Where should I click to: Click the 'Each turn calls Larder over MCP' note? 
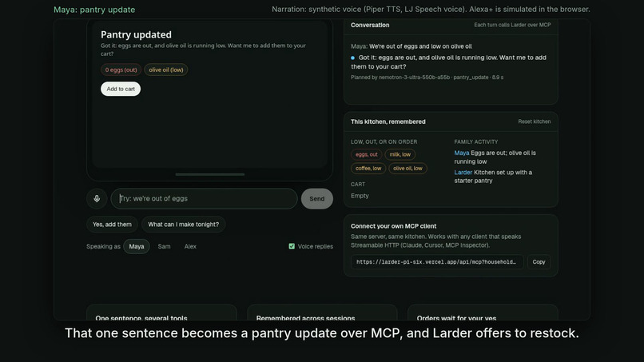coord(513,25)
